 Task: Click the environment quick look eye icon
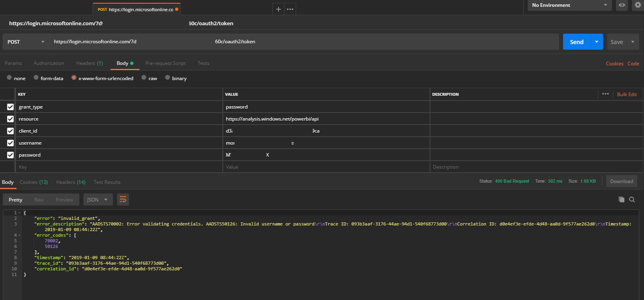pos(622,5)
